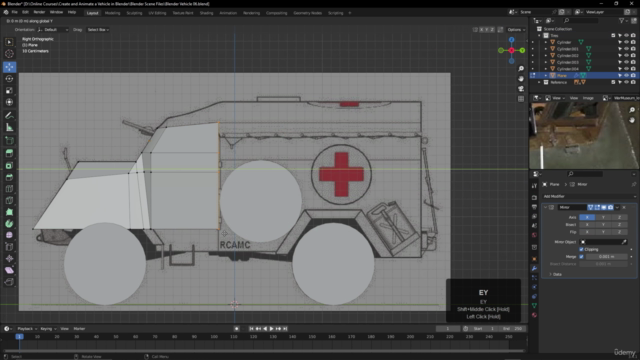Image resolution: width=640 pixels, height=360 pixels.
Task: Open the Modifiers properties tab
Action: coord(534,268)
